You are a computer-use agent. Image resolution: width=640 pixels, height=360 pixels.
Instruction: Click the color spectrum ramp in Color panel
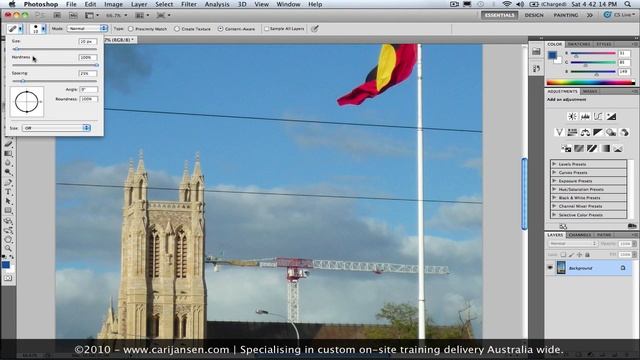[591, 82]
